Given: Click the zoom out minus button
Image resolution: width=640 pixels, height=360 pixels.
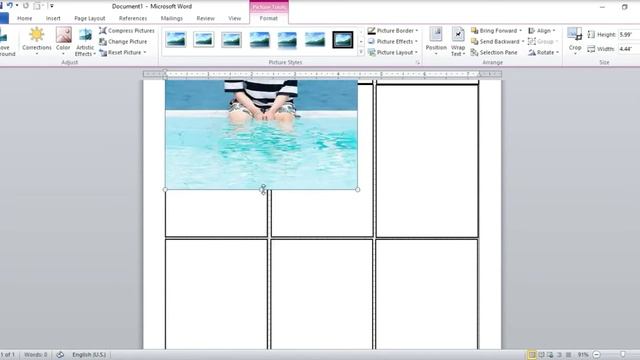Looking at the screenshot, I should click(597, 355).
